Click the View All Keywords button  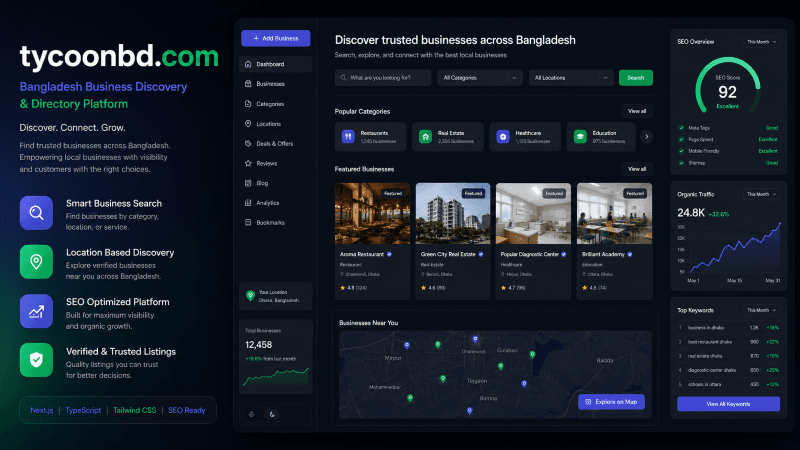click(x=728, y=404)
